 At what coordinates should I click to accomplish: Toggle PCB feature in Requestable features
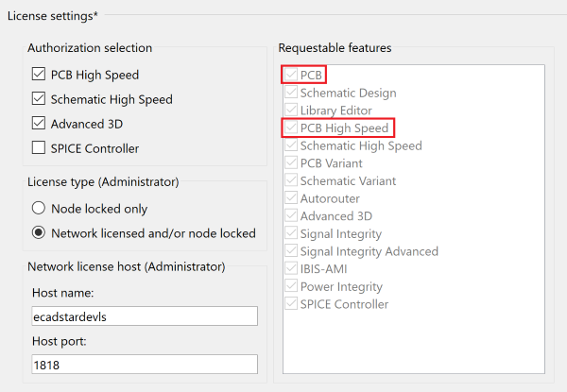click(x=290, y=76)
